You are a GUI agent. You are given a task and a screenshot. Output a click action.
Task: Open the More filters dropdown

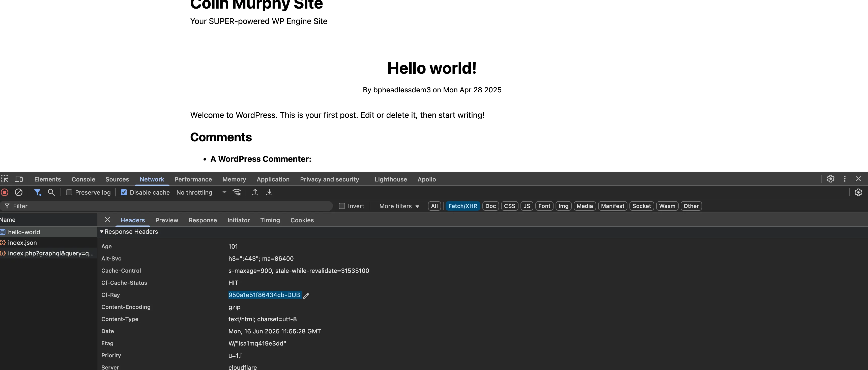click(x=399, y=206)
